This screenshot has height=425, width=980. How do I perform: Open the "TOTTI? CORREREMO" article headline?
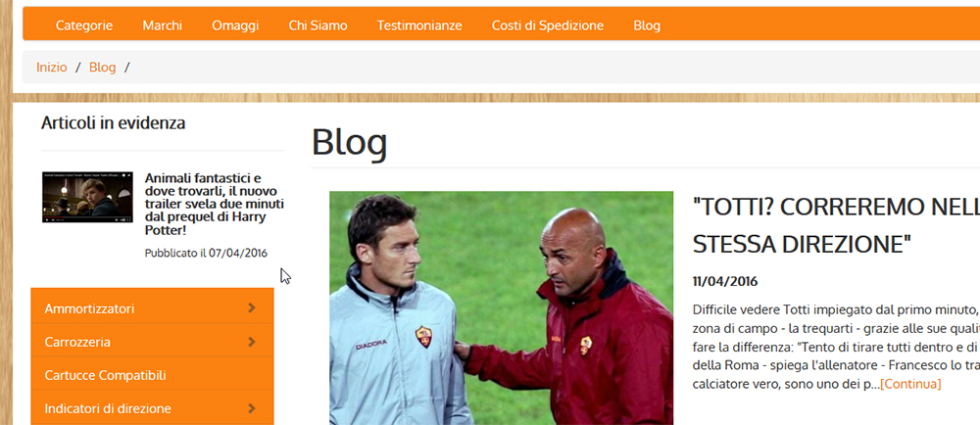(836, 224)
